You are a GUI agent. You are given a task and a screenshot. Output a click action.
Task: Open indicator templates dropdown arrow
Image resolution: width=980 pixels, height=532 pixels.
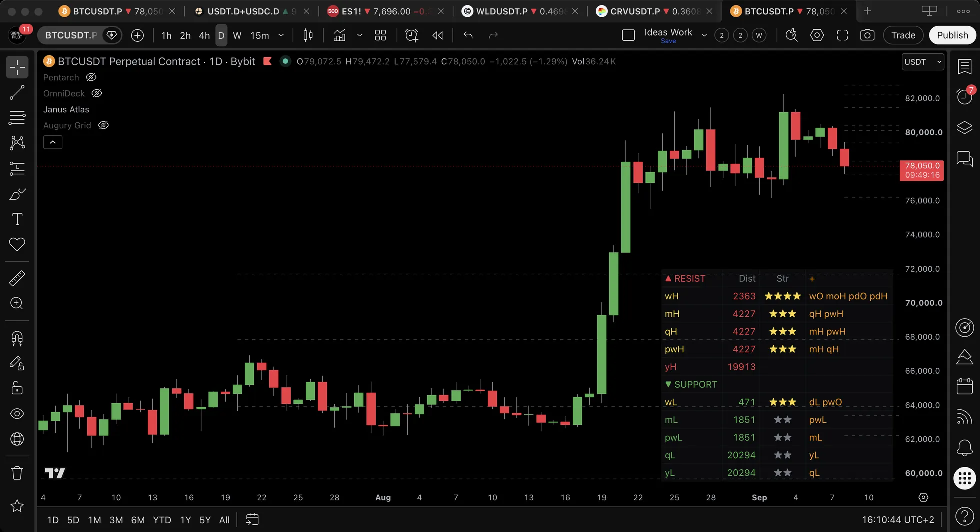point(359,35)
